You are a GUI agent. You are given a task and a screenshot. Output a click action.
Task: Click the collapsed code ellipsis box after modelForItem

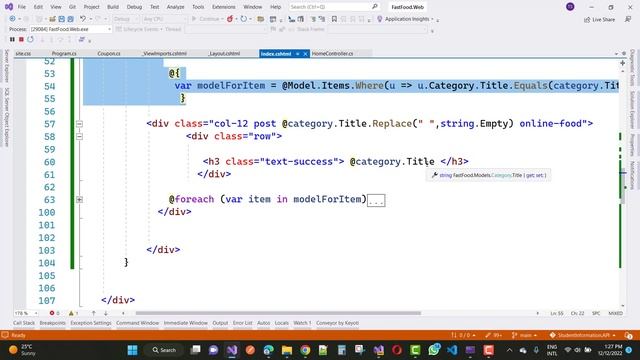376,200
